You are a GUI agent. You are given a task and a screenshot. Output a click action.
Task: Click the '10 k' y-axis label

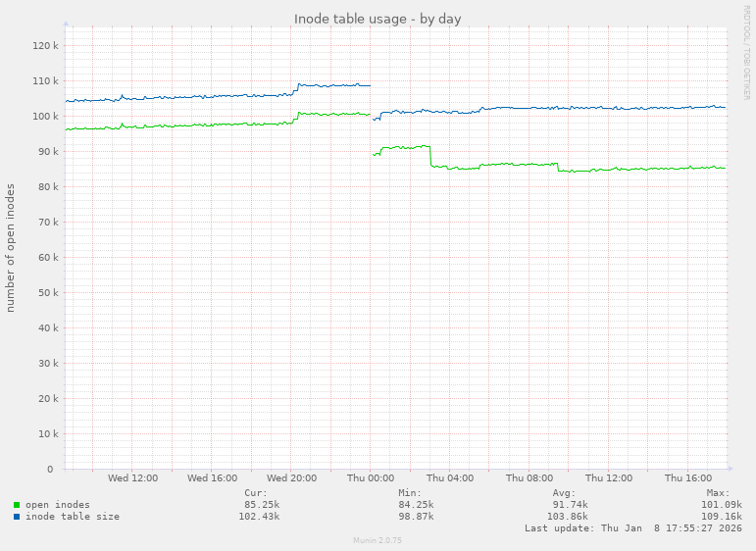point(48,434)
